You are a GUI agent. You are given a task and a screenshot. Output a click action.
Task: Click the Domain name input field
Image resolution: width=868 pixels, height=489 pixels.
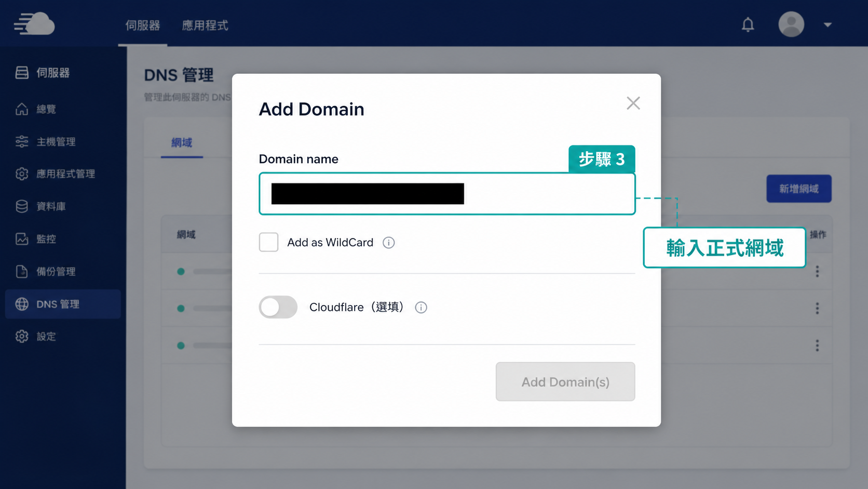[x=447, y=193]
